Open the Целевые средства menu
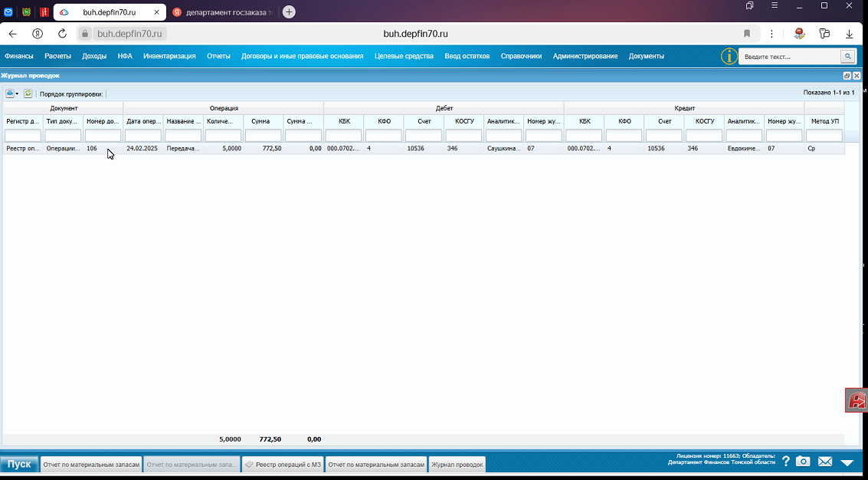This screenshot has width=868, height=480. 404,56
